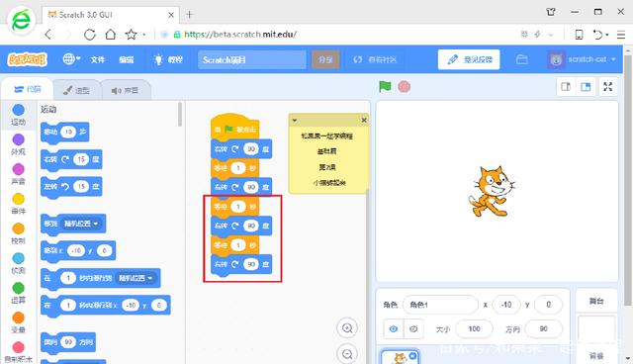
Task: Switch to the Costumes tab
Action: (76, 90)
